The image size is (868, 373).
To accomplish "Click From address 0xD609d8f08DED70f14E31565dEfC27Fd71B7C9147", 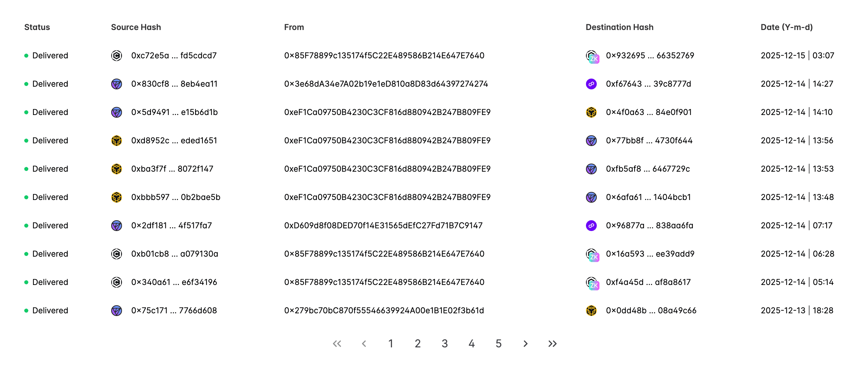I will click(x=383, y=226).
